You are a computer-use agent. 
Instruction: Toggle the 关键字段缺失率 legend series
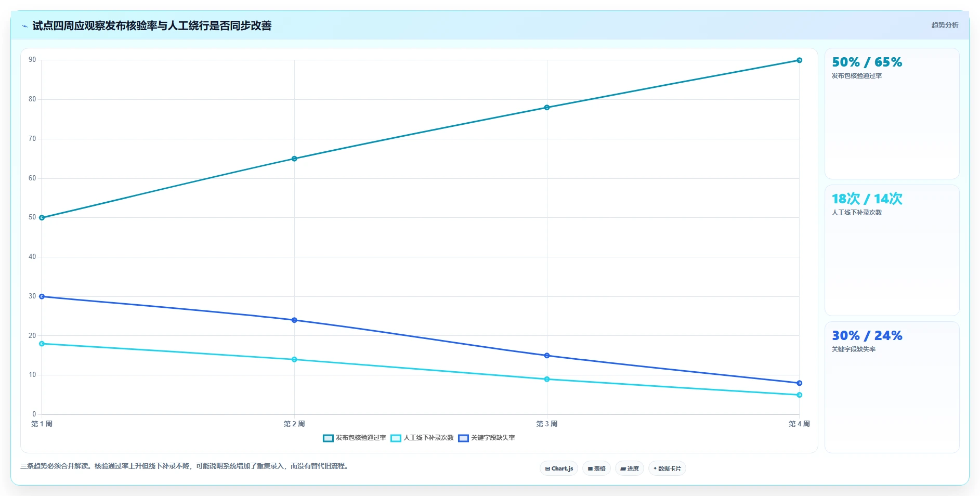pos(487,438)
